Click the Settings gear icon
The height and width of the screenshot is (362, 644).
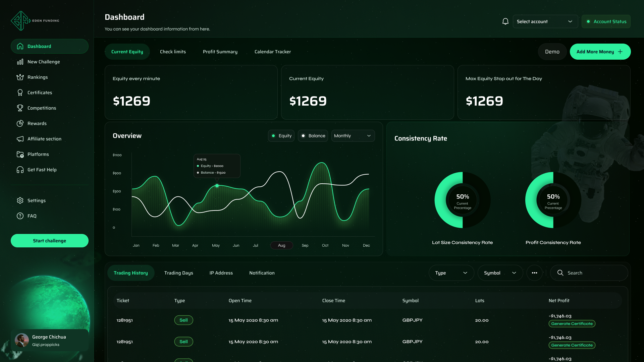coord(20,200)
